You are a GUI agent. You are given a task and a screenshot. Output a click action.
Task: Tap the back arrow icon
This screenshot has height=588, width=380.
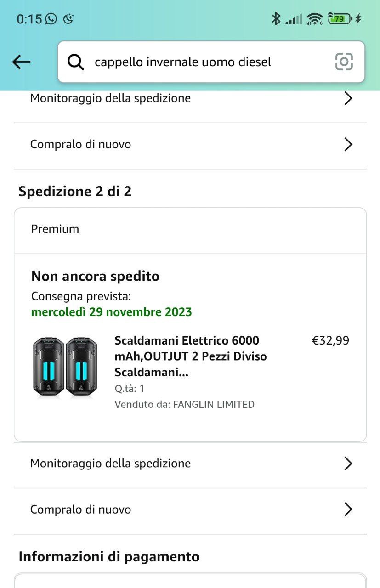click(21, 62)
